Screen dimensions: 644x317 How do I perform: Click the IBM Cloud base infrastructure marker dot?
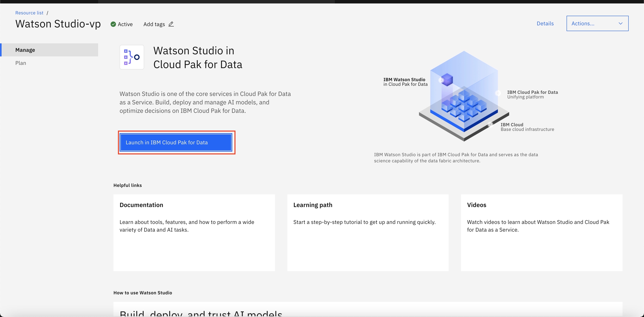490,124
